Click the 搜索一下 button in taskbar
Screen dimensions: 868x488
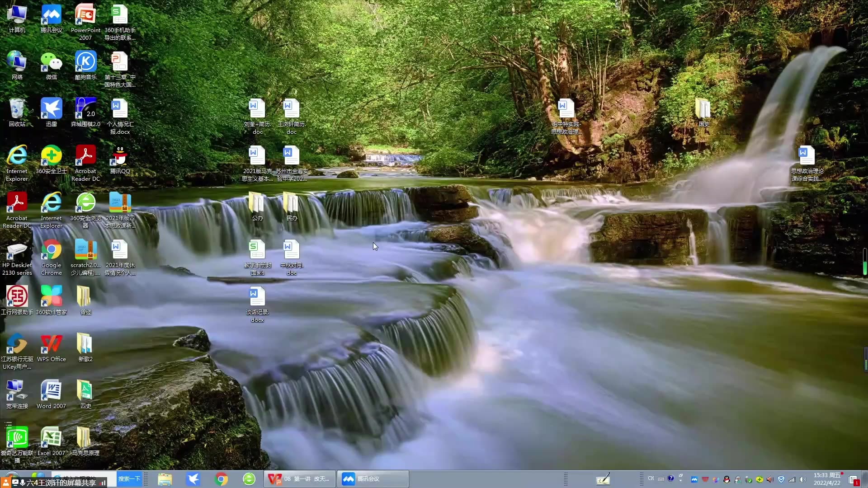pos(129,479)
